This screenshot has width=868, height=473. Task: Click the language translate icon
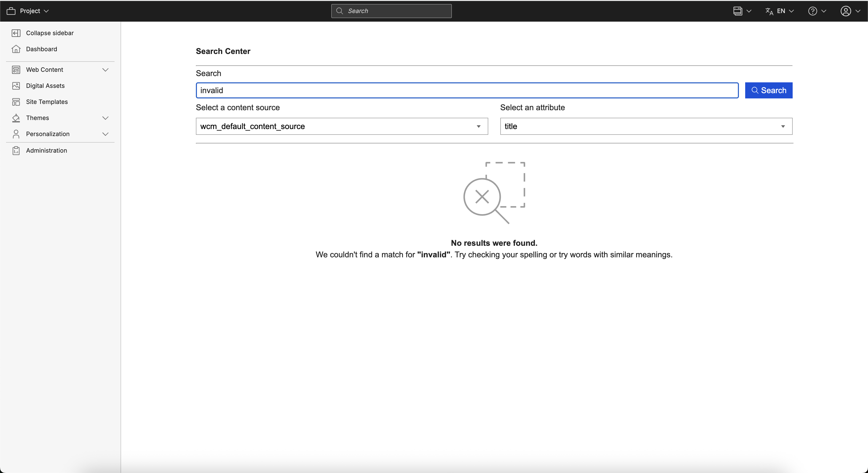(769, 11)
